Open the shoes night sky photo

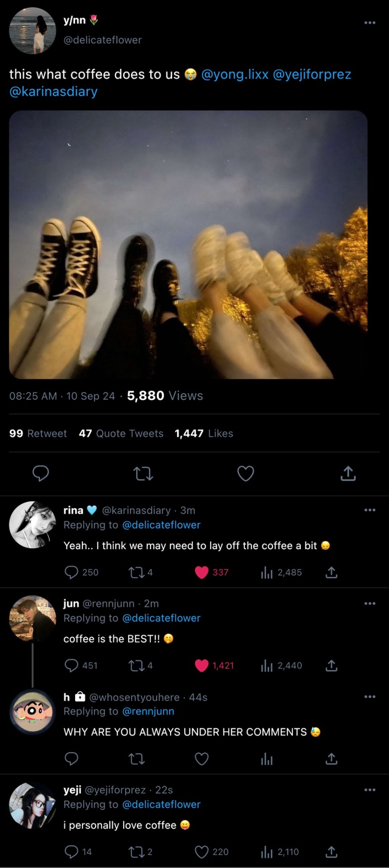pyautogui.click(x=188, y=245)
